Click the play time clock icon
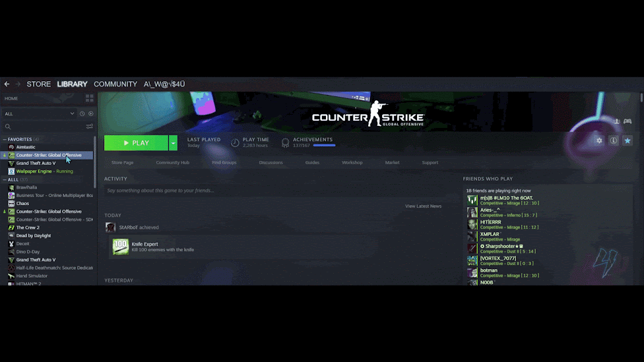This screenshot has width=644, height=362. pos(235,142)
